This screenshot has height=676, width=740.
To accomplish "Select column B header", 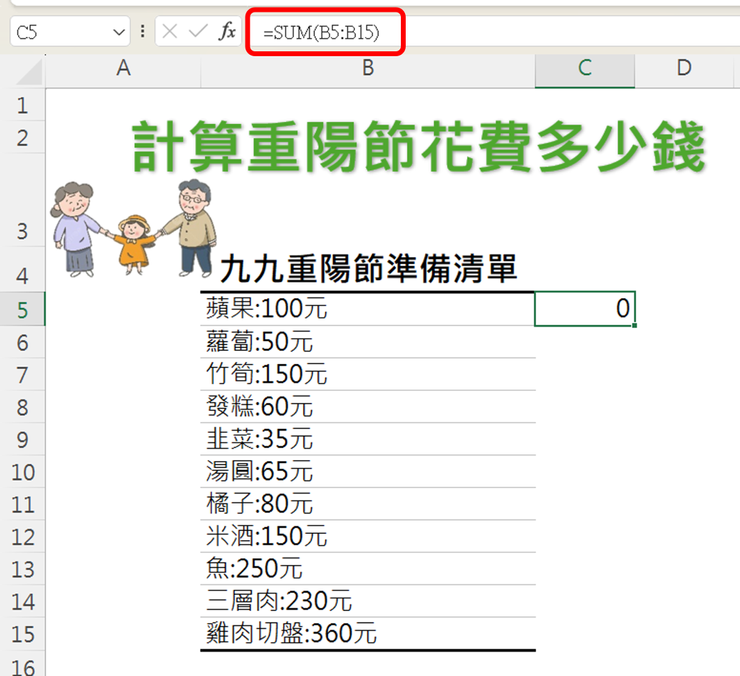I will pyautogui.click(x=368, y=71).
